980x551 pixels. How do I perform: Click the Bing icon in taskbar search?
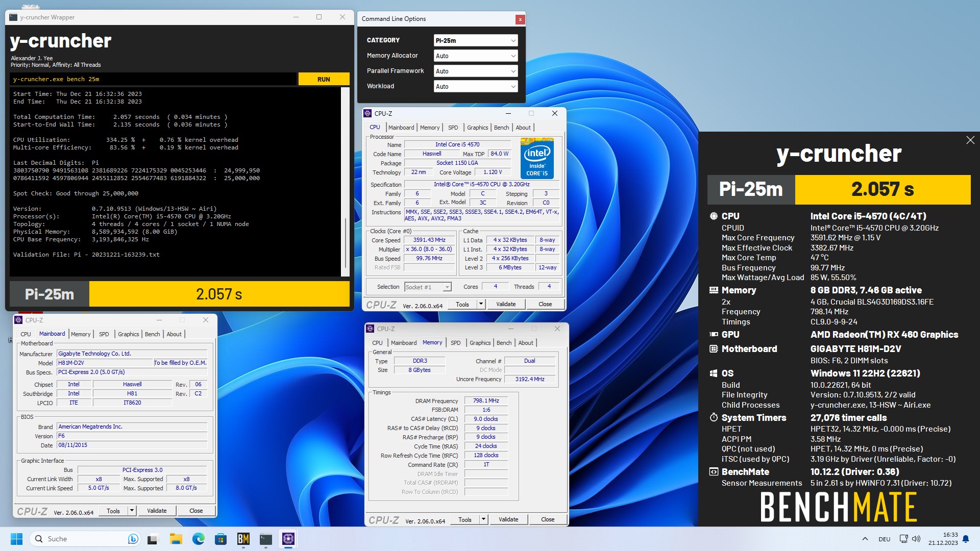[x=133, y=539]
